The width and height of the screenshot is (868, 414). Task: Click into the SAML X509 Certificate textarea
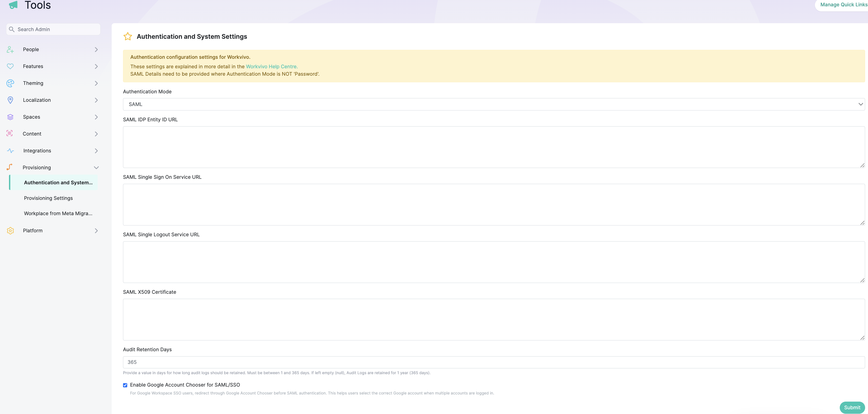(x=494, y=319)
